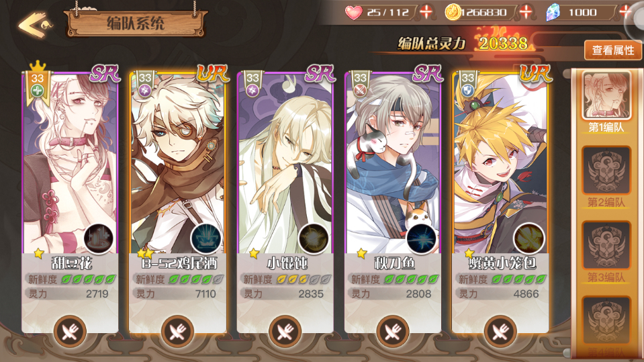Image resolution: width=644 pixels, height=362 pixels.
Task: Switch to 第2编队 team slot
Action: 606,177
